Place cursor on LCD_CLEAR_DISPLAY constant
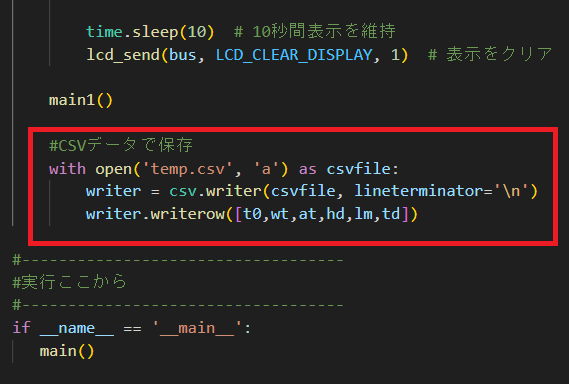 tap(294, 55)
